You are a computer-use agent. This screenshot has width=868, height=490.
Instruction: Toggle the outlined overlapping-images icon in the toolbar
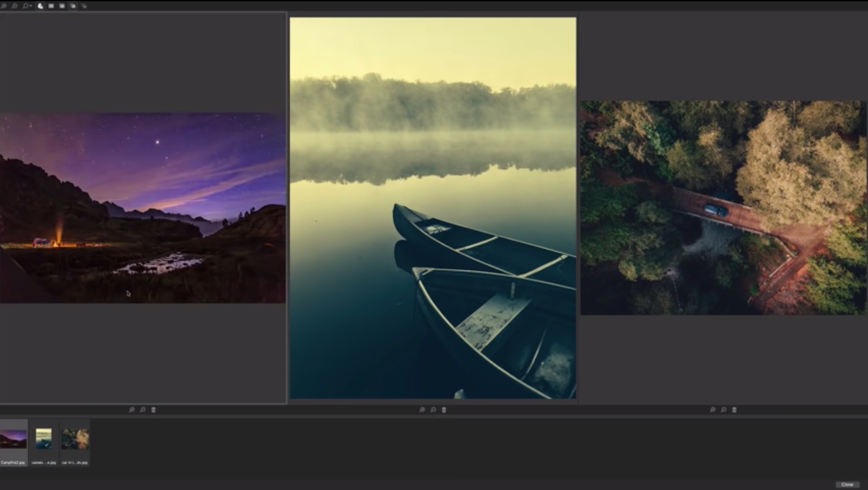tap(73, 6)
